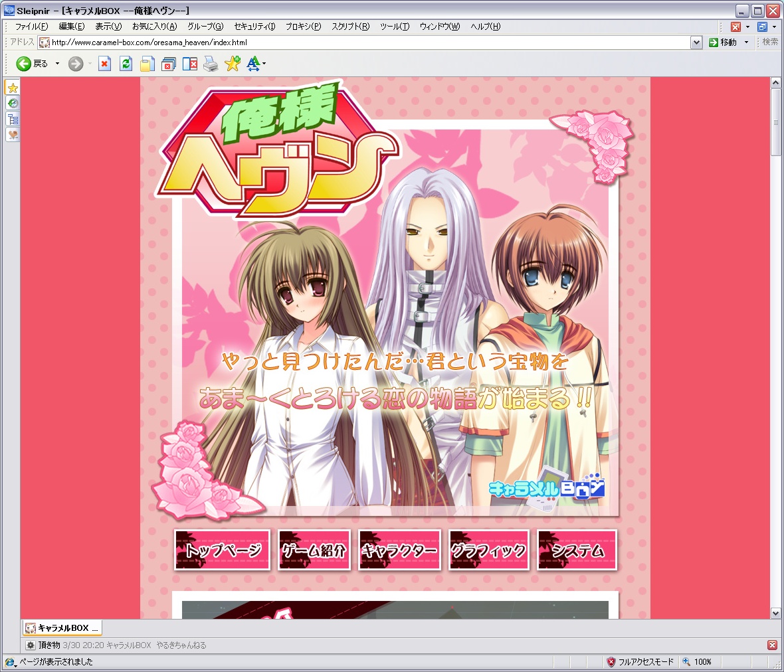Click the address bar URL field
This screenshot has width=784, height=672.
(365, 42)
